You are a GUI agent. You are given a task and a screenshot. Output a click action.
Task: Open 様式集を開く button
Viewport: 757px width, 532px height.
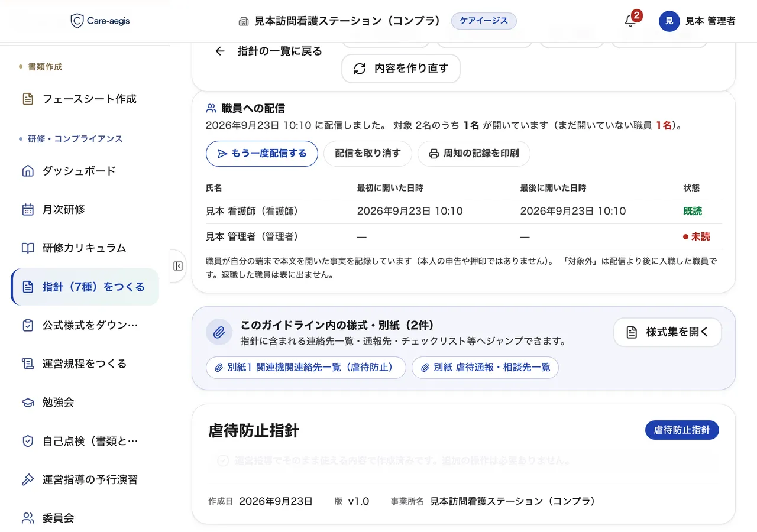(x=668, y=332)
